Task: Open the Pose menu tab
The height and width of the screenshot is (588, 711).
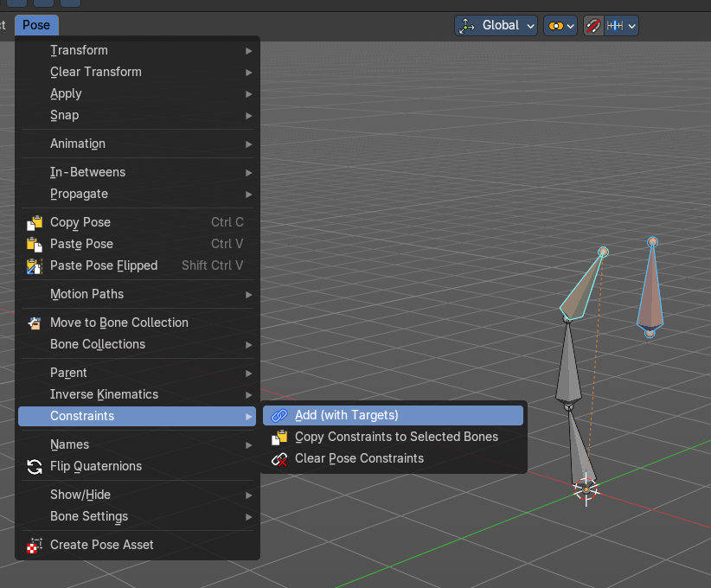Action: pyautogui.click(x=36, y=25)
